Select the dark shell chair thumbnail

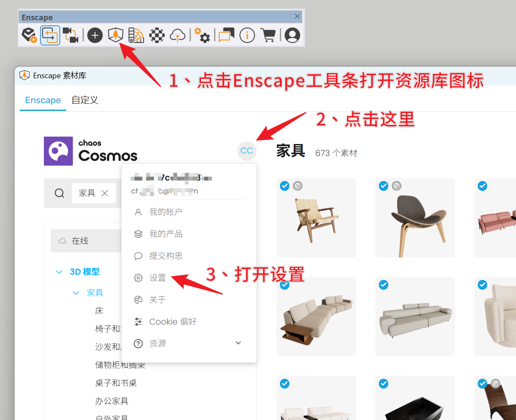pos(415,218)
